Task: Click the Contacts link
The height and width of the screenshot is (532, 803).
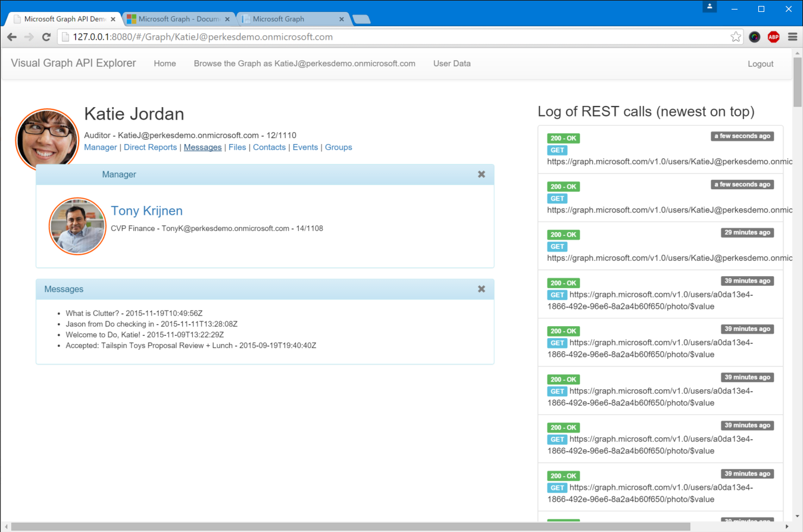Action: coord(269,147)
